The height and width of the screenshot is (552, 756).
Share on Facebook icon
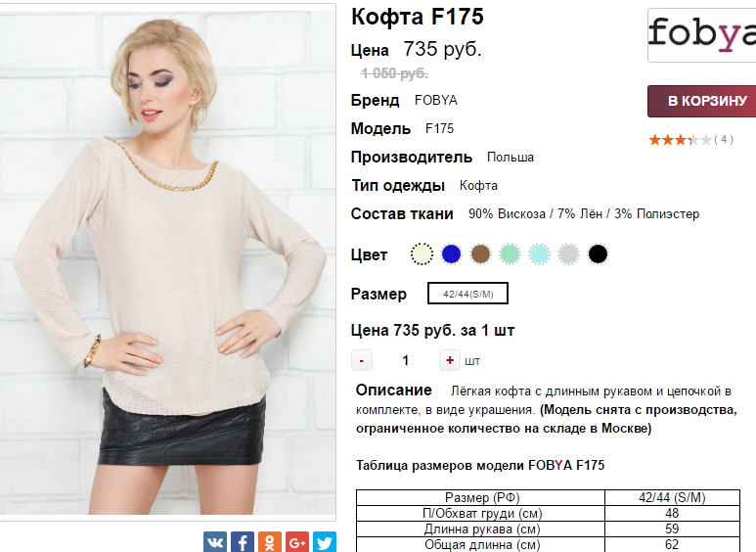(243, 542)
